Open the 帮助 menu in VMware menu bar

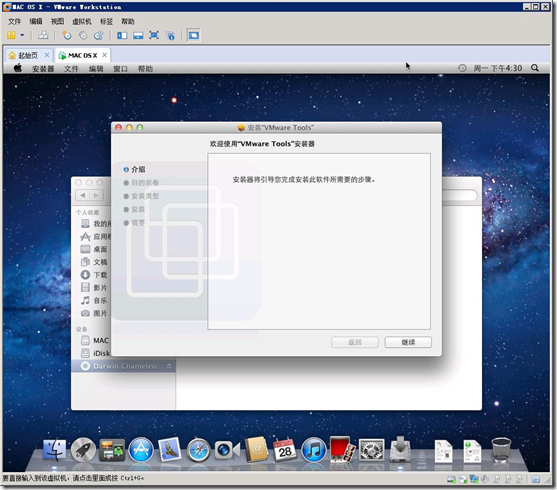click(128, 21)
